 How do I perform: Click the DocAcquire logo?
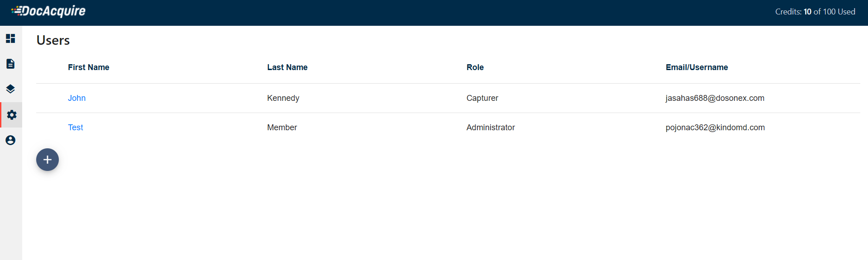point(49,11)
